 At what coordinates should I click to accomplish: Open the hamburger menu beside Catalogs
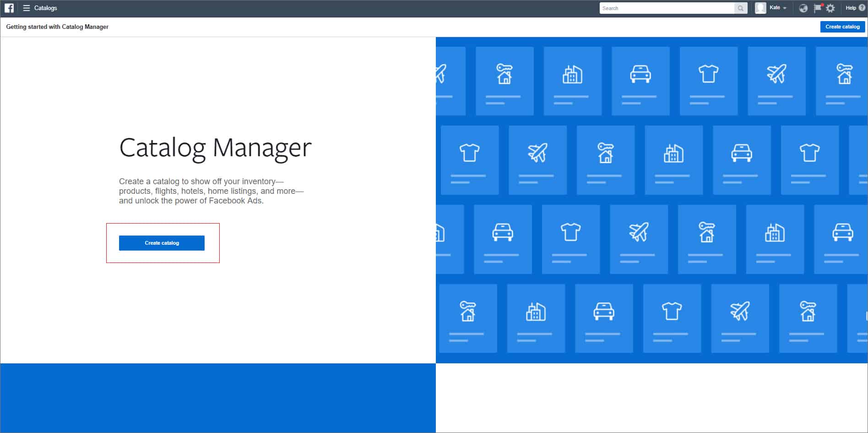click(27, 8)
